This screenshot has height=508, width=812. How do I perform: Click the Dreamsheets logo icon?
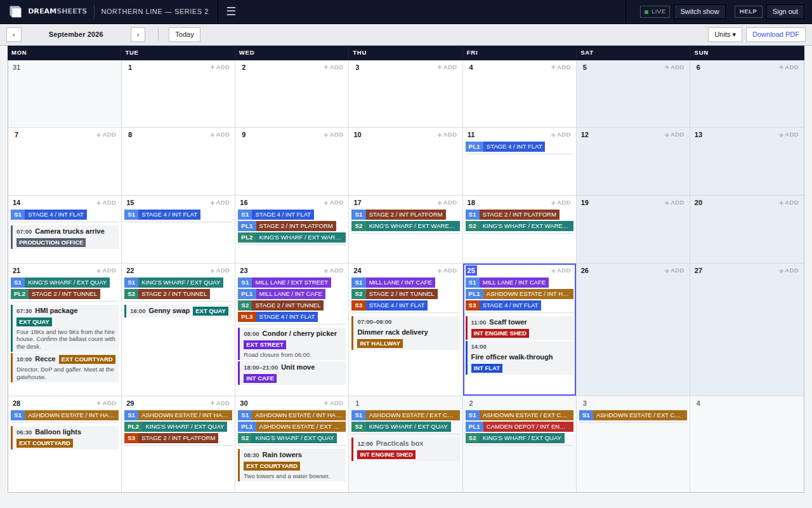coord(15,11)
